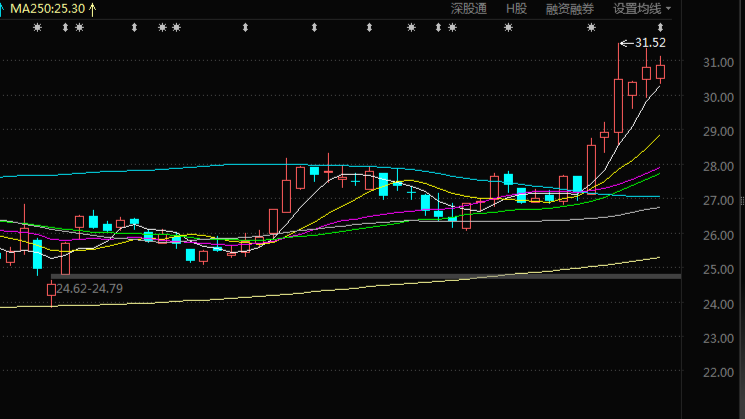
Task: Select the tall candle peaking at 31.52
Action: [x=618, y=95]
